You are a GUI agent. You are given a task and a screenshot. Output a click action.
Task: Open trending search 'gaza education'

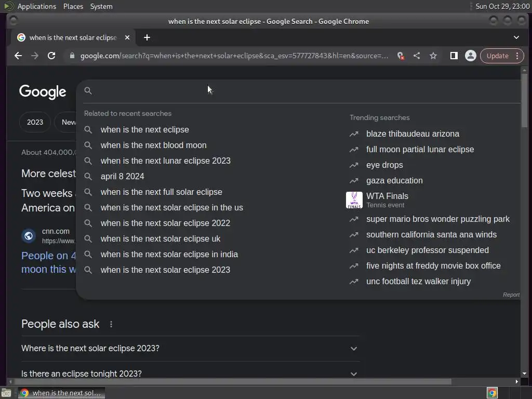(x=394, y=180)
